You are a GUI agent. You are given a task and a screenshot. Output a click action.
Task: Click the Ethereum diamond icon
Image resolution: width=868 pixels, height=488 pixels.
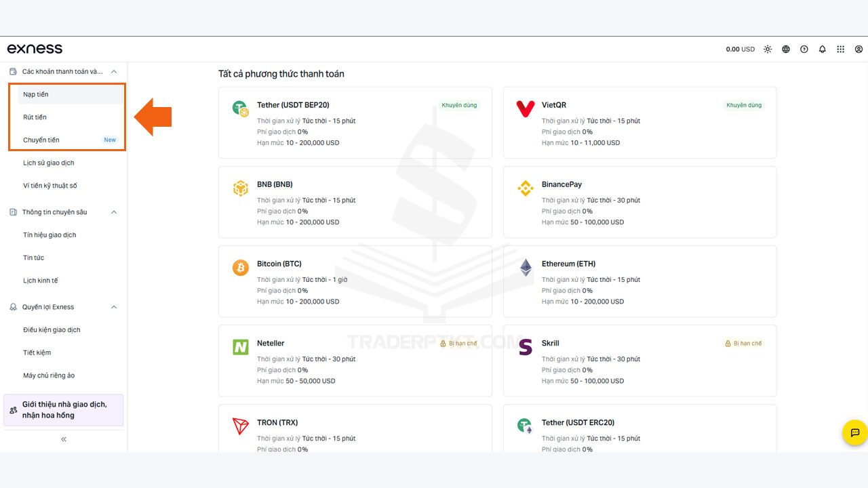pos(526,268)
